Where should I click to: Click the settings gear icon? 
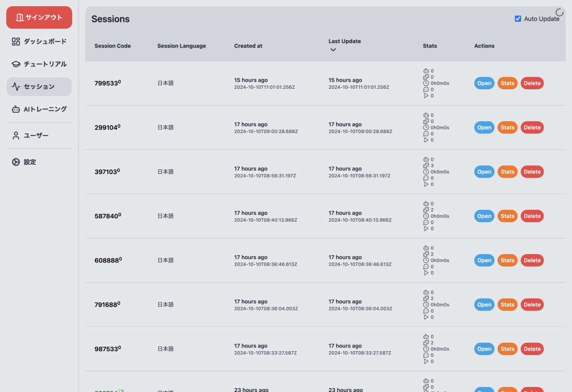pos(16,162)
